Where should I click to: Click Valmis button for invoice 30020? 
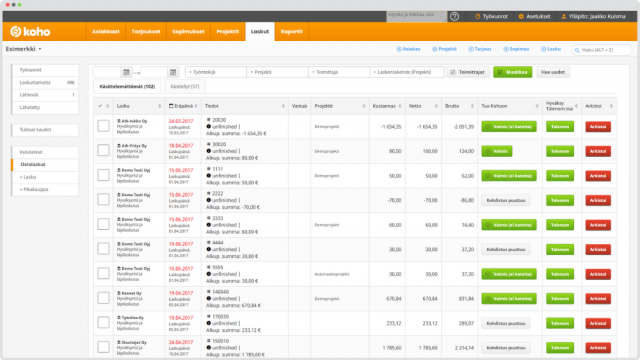(497, 151)
